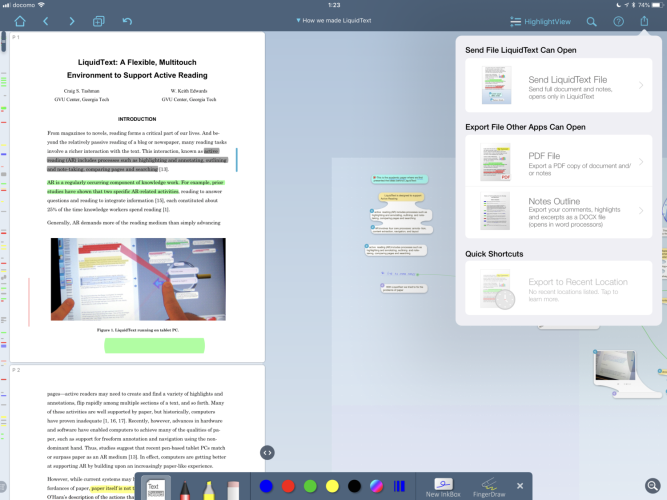
Task: Click the document pane resize handle
Action: [x=267, y=452]
